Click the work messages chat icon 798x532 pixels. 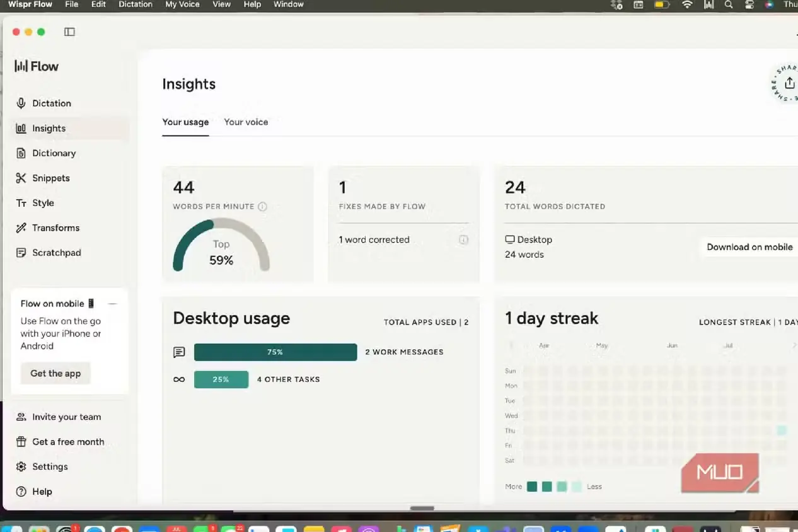click(x=179, y=352)
